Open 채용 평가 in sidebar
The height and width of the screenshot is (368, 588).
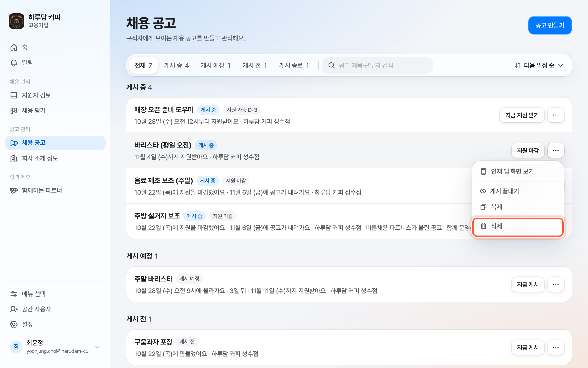(x=55, y=110)
